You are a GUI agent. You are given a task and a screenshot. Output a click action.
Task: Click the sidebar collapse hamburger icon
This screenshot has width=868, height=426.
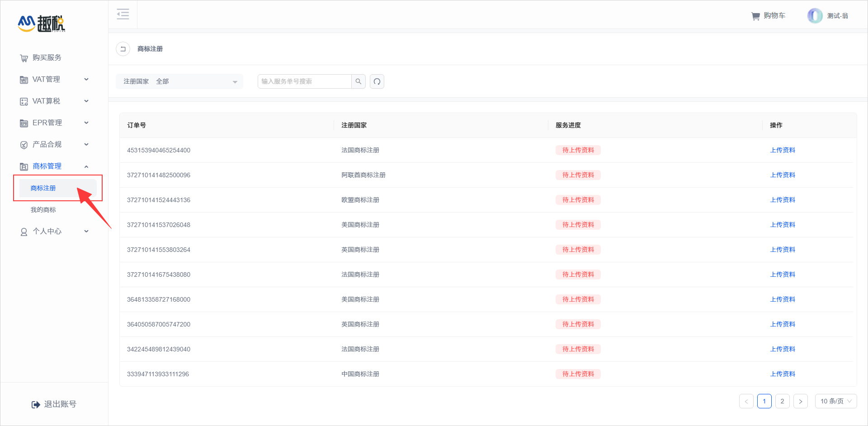point(123,14)
